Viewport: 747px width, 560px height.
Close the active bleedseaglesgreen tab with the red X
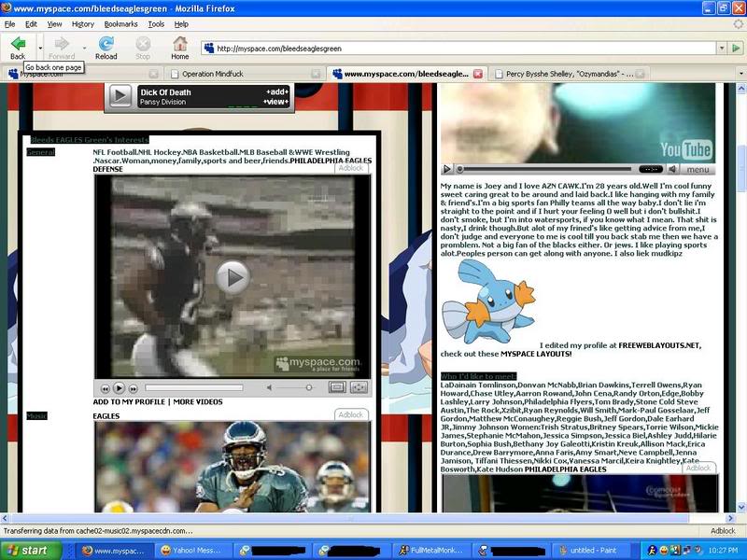(x=478, y=74)
